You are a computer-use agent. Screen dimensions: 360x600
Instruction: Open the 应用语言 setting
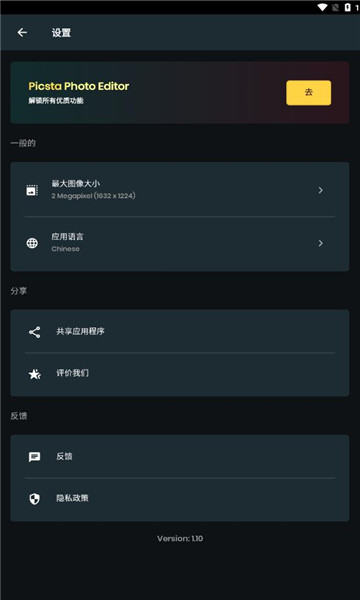180,244
